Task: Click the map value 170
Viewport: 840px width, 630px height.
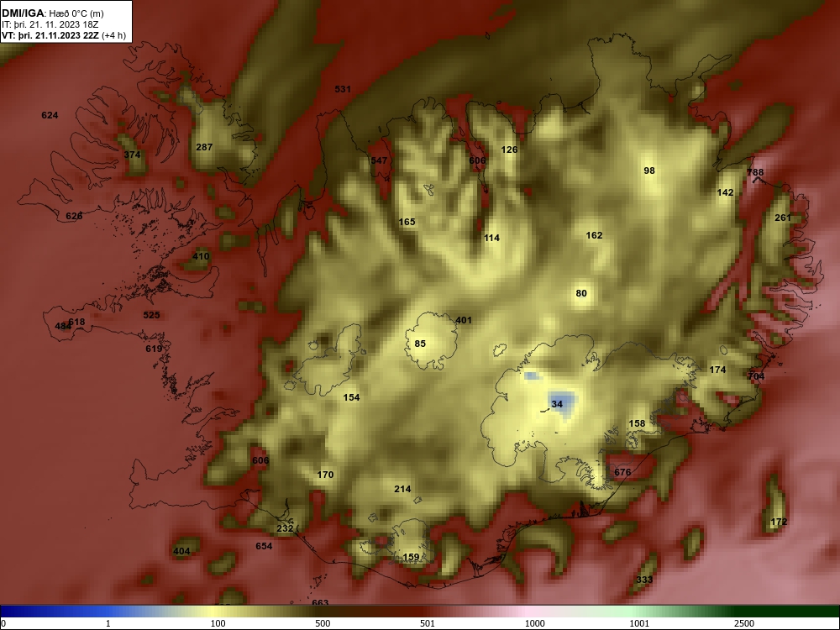Action: point(325,475)
